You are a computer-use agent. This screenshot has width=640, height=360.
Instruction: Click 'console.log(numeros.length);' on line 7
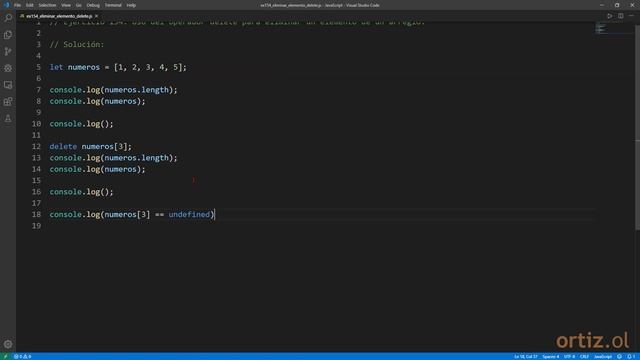click(113, 90)
